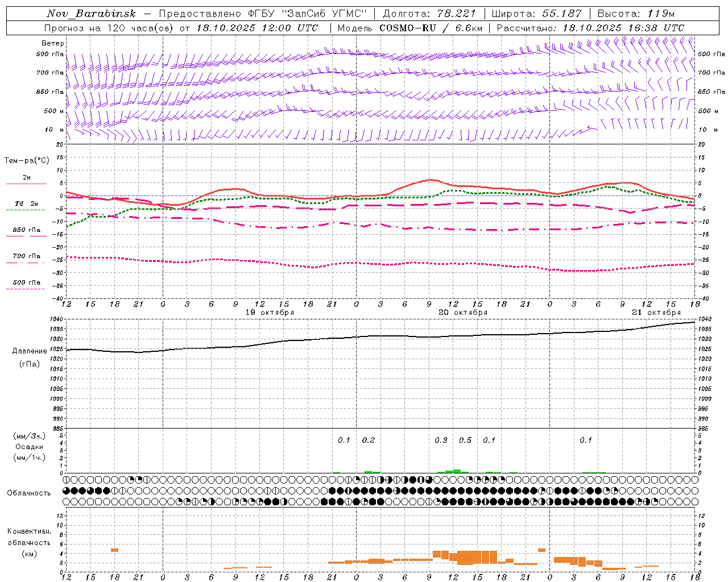Screen dimensions: 728x582
Task: Click the 0.2 precipitation amount value
Action: click(369, 440)
